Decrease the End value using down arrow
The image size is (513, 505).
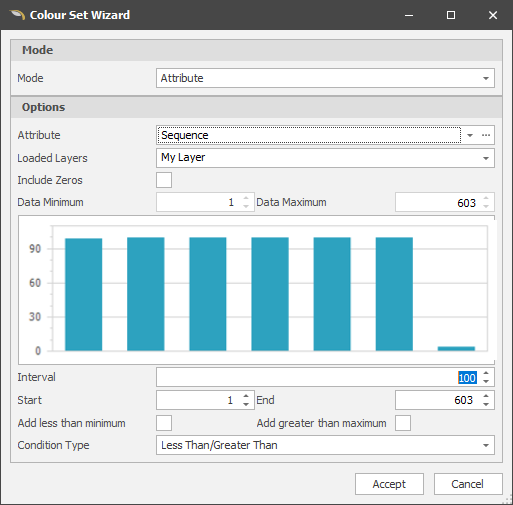pyautogui.click(x=486, y=404)
